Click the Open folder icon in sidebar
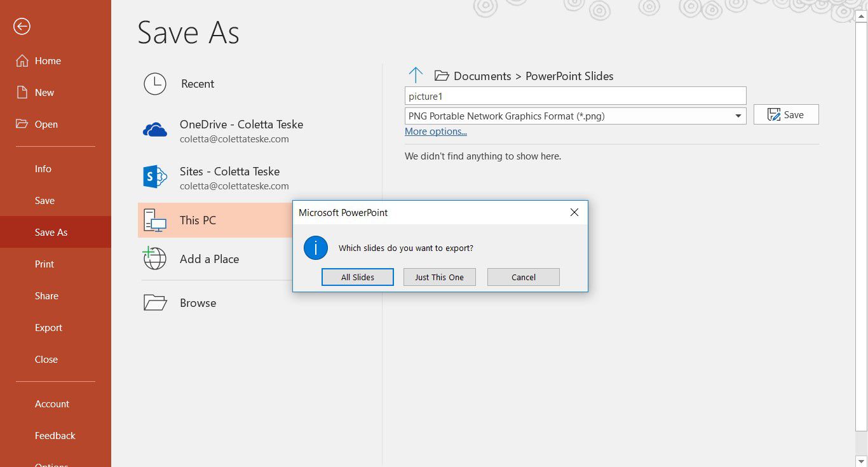Viewport: 868px width, 467px height. [x=22, y=124]
